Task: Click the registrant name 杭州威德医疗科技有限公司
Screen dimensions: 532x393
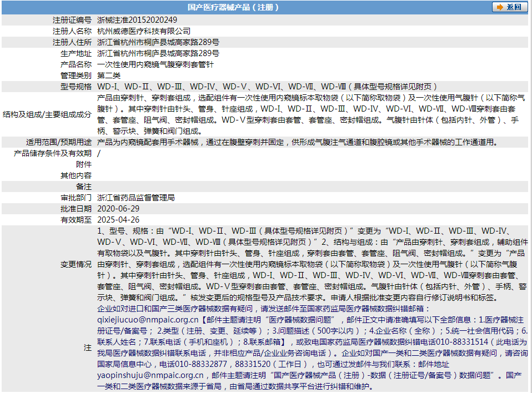Action: click(x=144, y=31)
